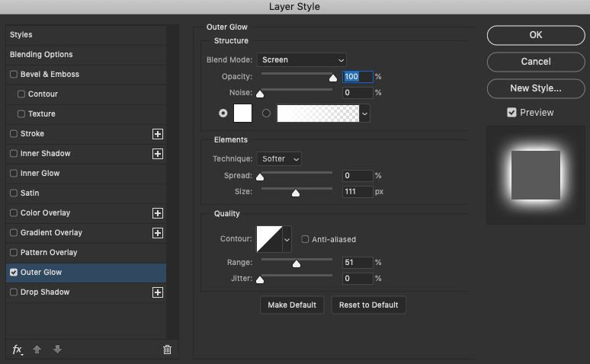
Task: Enable the Texture checkbox
Action: tap(21, 113)
